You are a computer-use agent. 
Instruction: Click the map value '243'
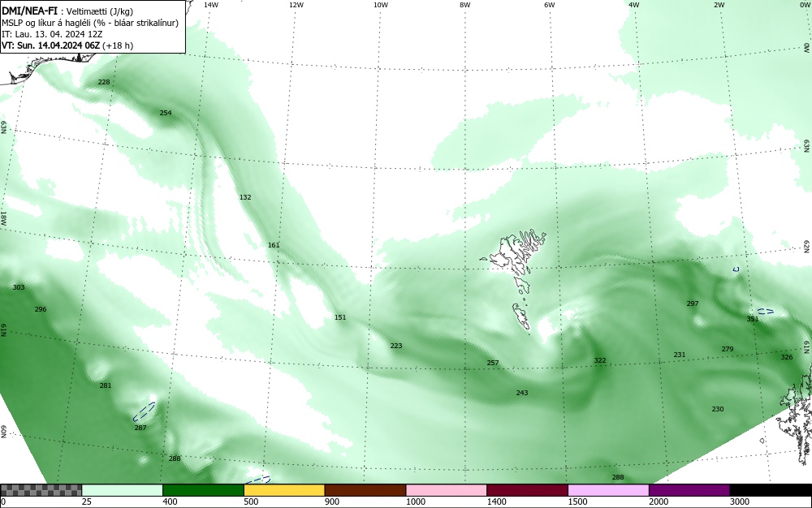[521, 393]
